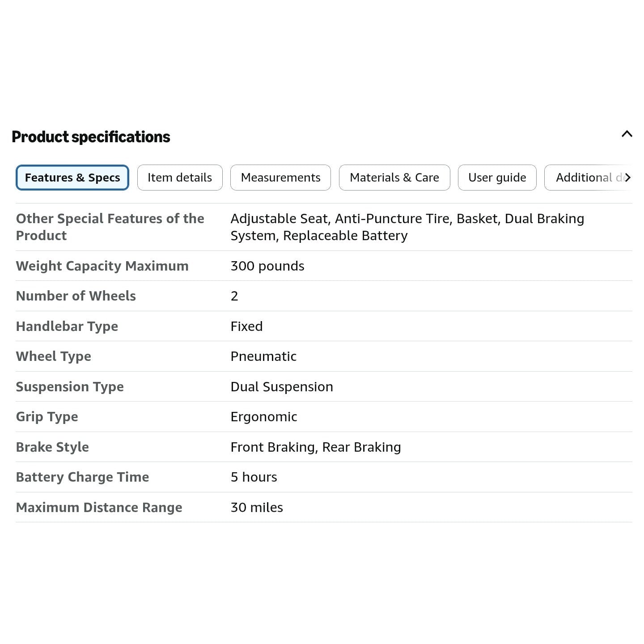Click the Grip Type label

click(47, 417)
